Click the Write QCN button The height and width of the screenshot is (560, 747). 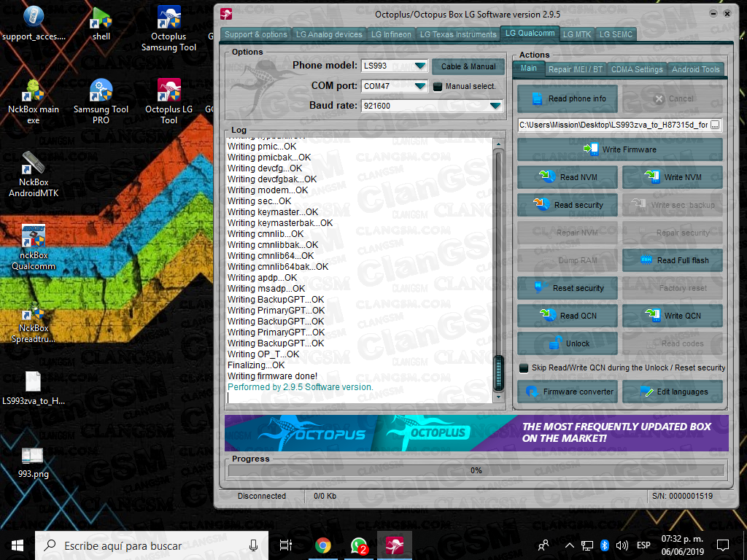[x=672, y=316]
